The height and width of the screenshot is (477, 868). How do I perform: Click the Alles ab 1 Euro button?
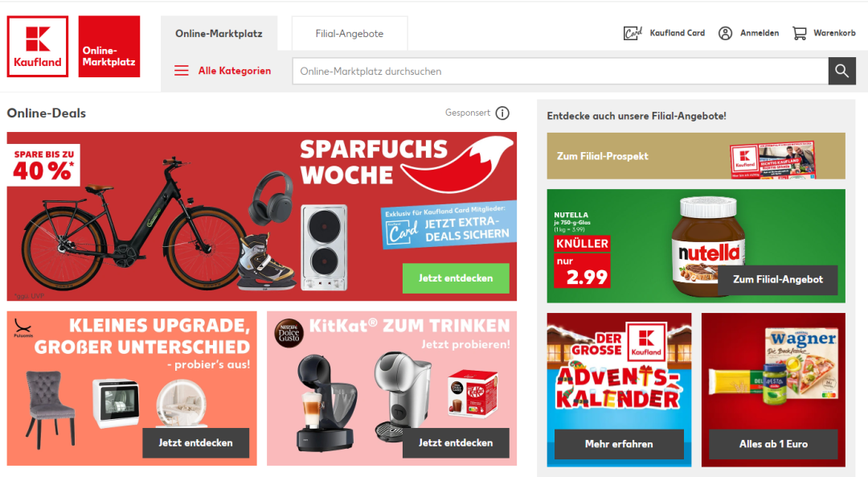(773, 444)
